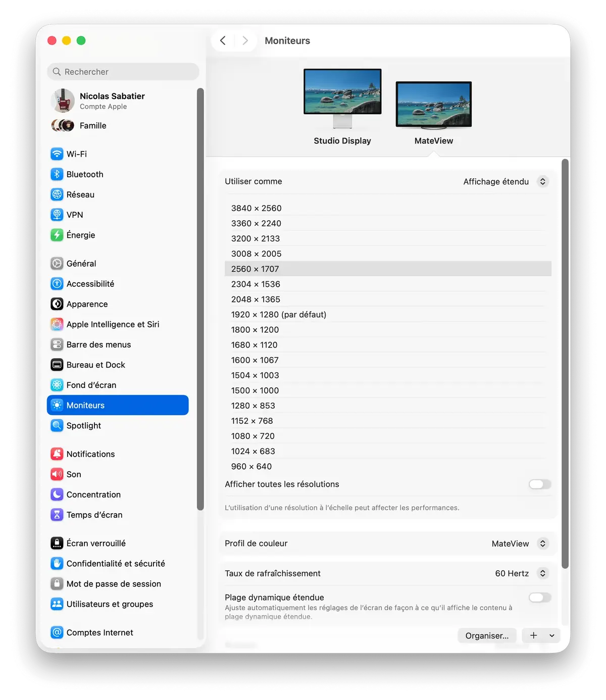Go back with the left chevron
The image size is (606, 700).
(x=223, y=40)
